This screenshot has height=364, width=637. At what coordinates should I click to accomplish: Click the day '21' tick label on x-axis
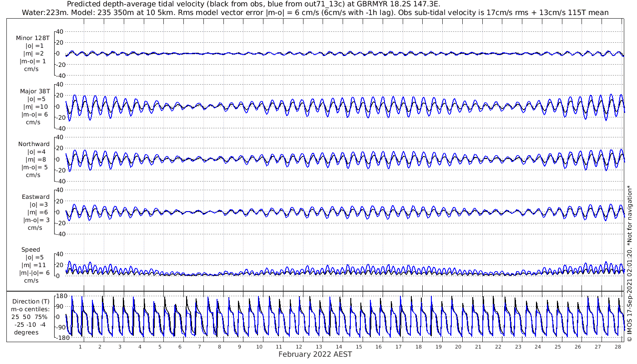(x=478, y=347)
